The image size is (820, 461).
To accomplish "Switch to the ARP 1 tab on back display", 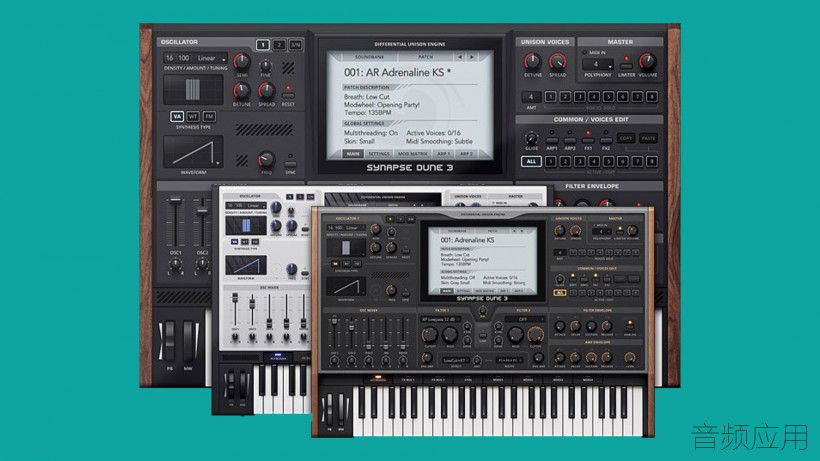I will coord(443,154).
